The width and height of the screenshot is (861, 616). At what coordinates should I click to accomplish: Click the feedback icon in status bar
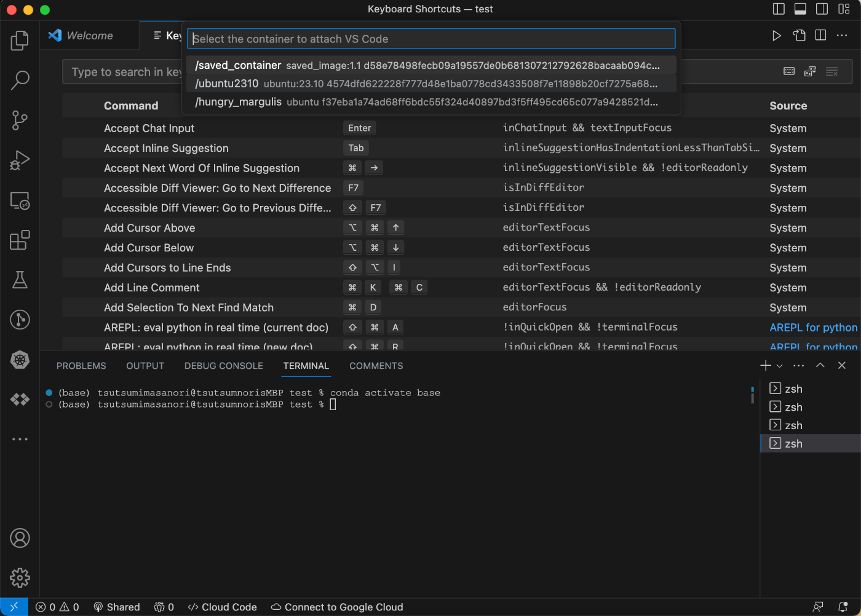tap(818, 607)
